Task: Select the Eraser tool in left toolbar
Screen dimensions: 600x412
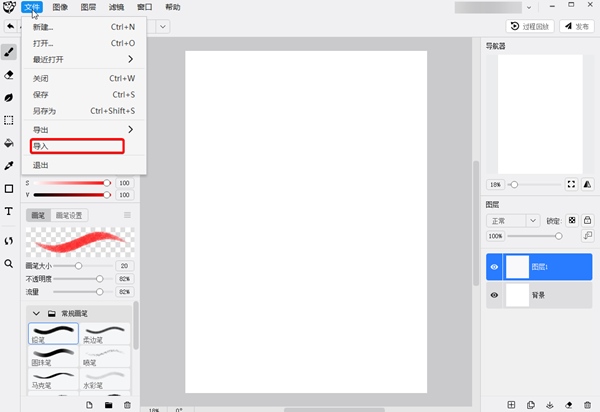Action: [9, 74]
